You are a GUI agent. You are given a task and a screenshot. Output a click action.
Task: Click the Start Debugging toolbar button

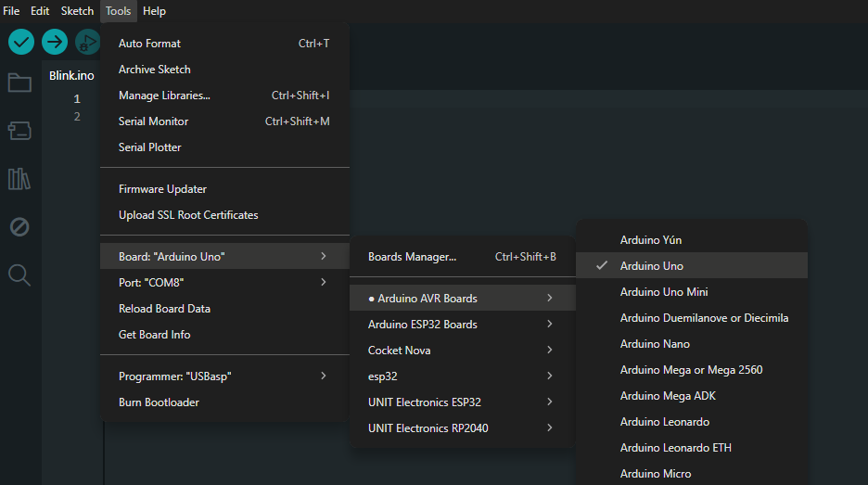point(87,42)
